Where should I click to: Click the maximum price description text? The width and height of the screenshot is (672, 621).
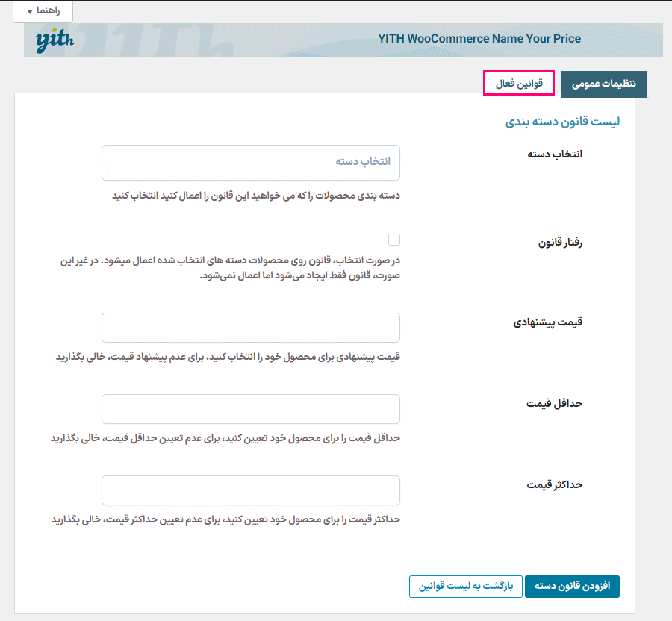(x=225, y=519)
